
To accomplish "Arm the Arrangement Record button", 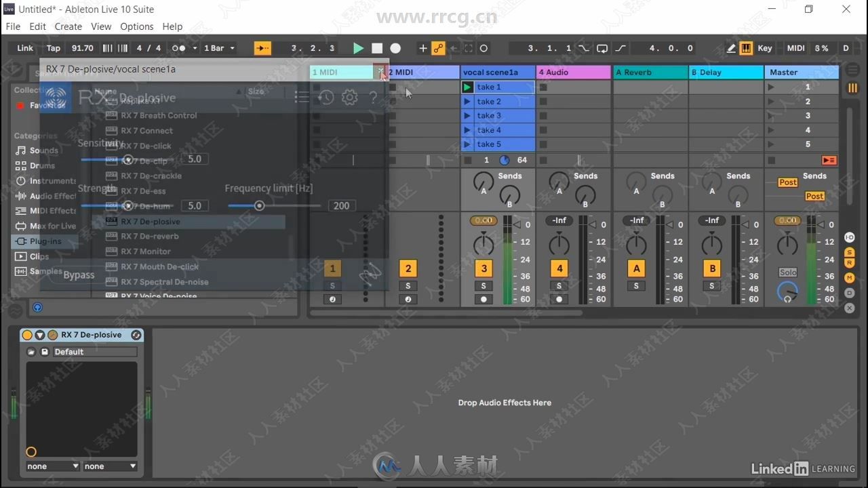I will tap(395, 48).
